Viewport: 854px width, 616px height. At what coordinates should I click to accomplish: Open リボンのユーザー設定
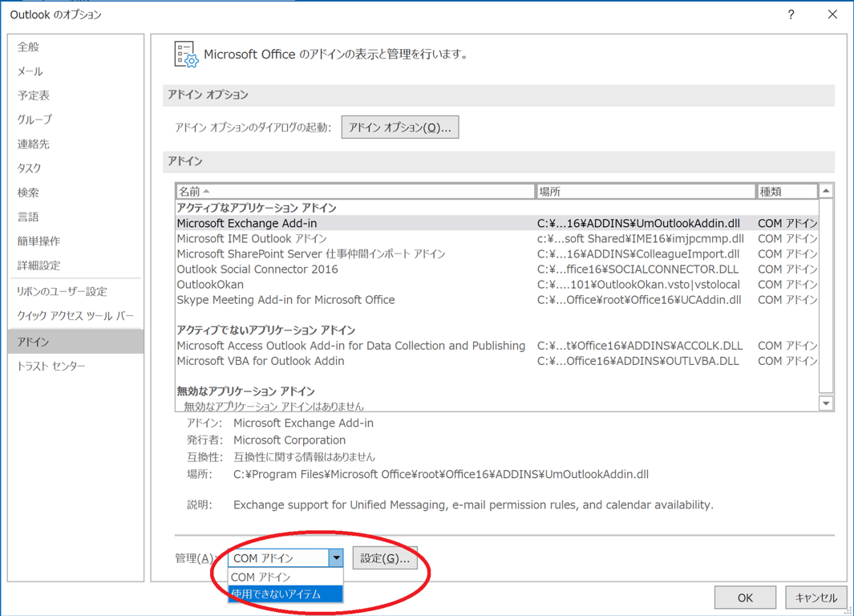pos(75,291)
